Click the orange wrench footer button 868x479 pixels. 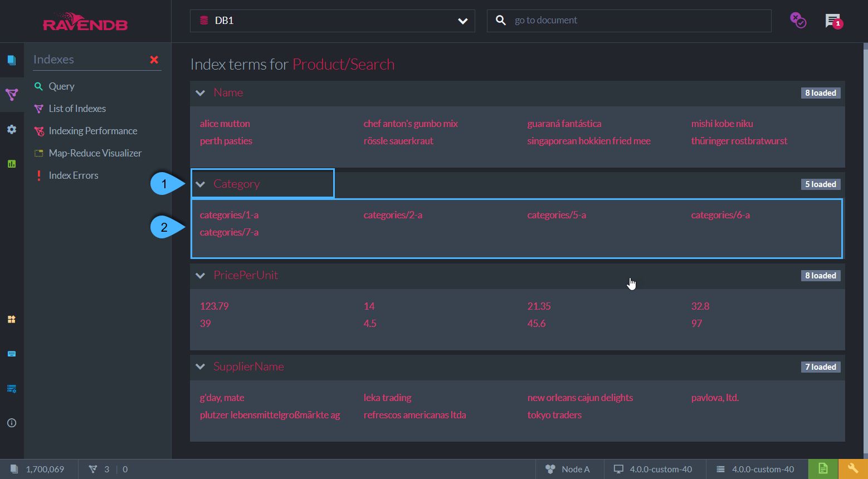tap(853, 469)
